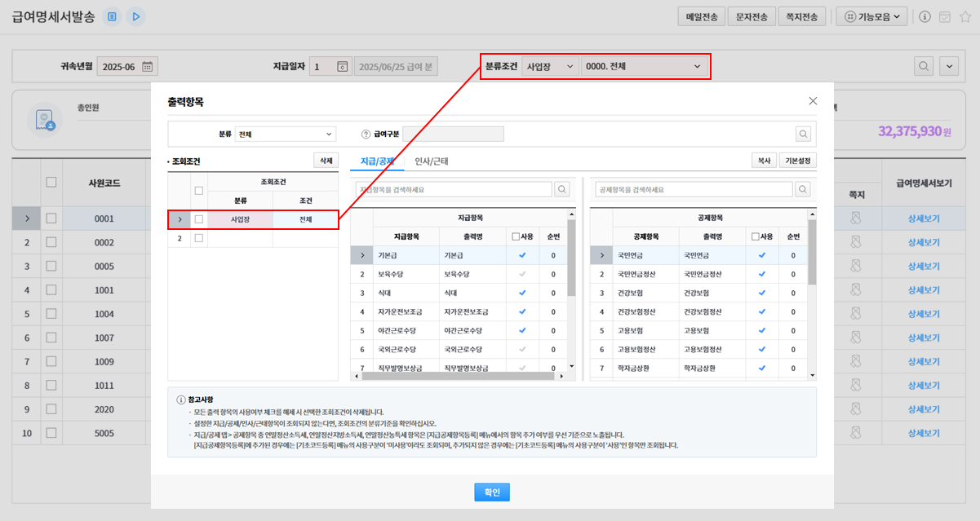Screen dimensions: 980x521
Task: Click the 쪽지 icon for employee 2020
Action: [856, 409]
